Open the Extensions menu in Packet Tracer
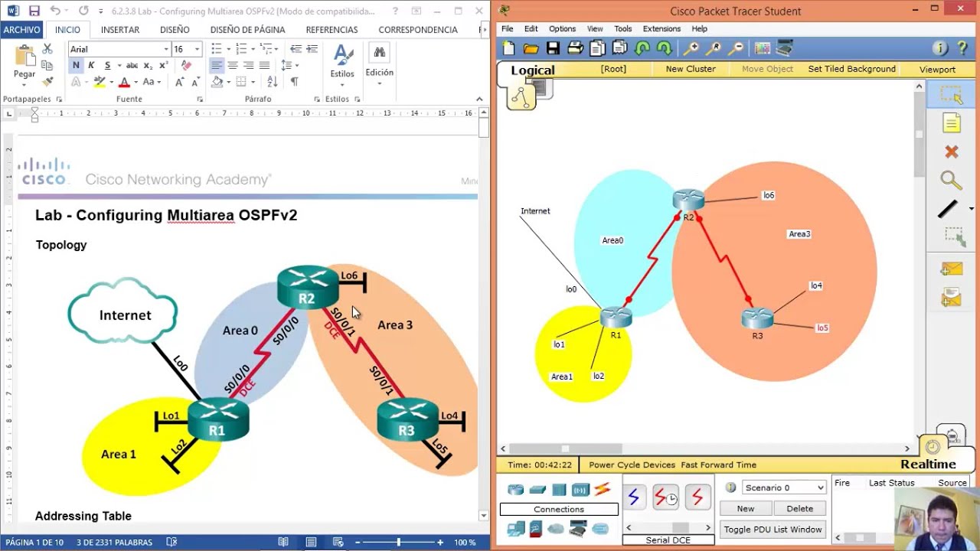The width and height of the screenshot is (980, 551). pyautogui.click(x=661, y=29)
